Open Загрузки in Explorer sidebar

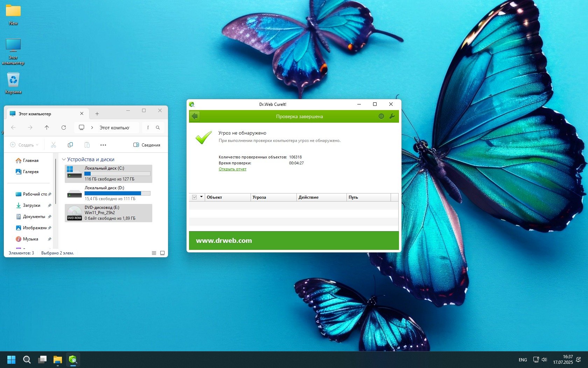[33, 205]
